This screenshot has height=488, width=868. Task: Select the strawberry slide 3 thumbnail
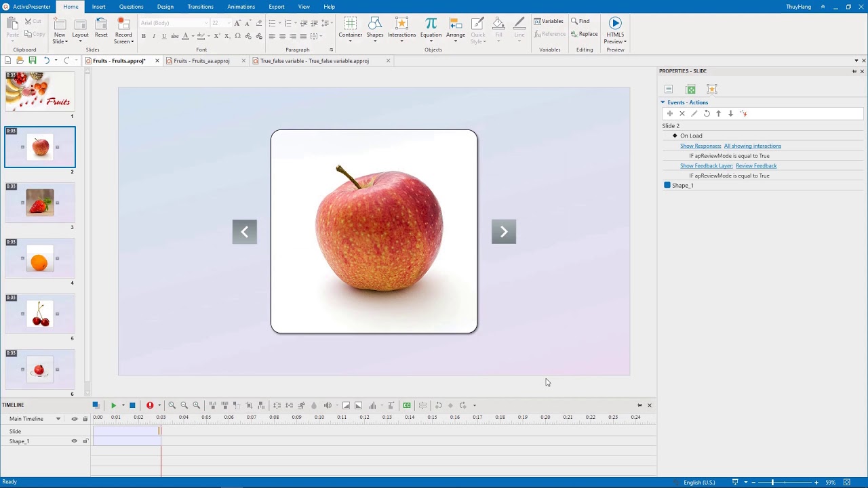coord(40,203)
